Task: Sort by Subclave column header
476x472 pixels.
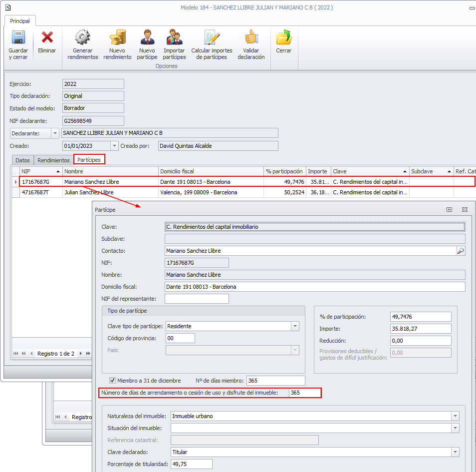Action: (x=431, y=171)
